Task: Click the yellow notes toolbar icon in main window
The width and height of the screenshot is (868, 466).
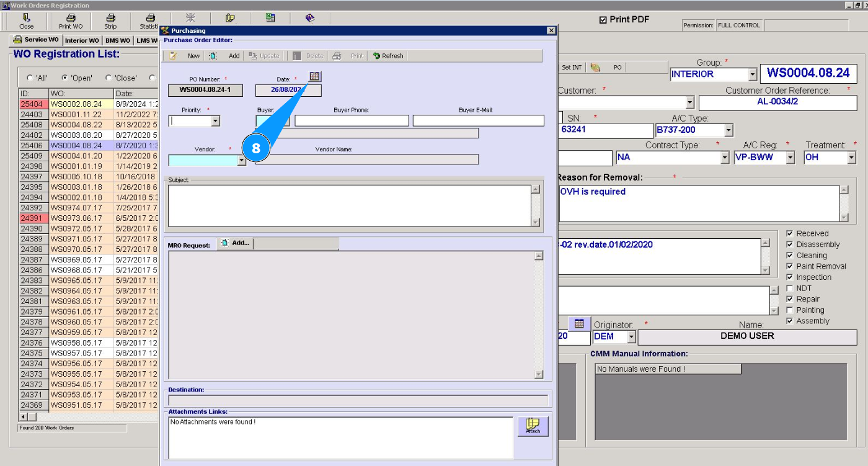Action: (x=230, y=17)
